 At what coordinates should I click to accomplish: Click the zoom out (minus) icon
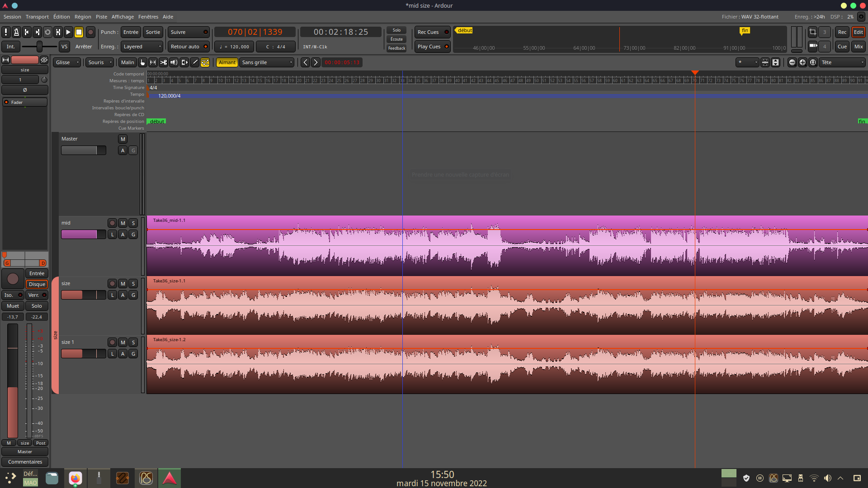point(792,62)
